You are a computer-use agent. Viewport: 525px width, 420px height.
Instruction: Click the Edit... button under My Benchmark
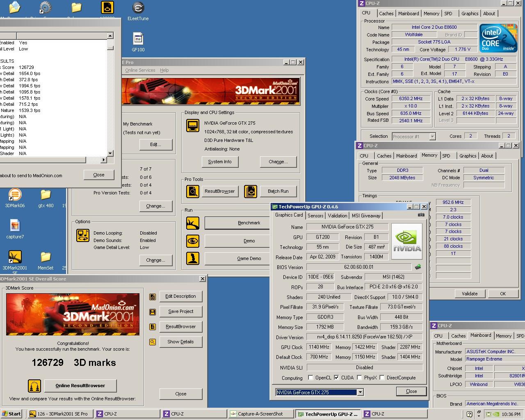[x=155, y=144]
